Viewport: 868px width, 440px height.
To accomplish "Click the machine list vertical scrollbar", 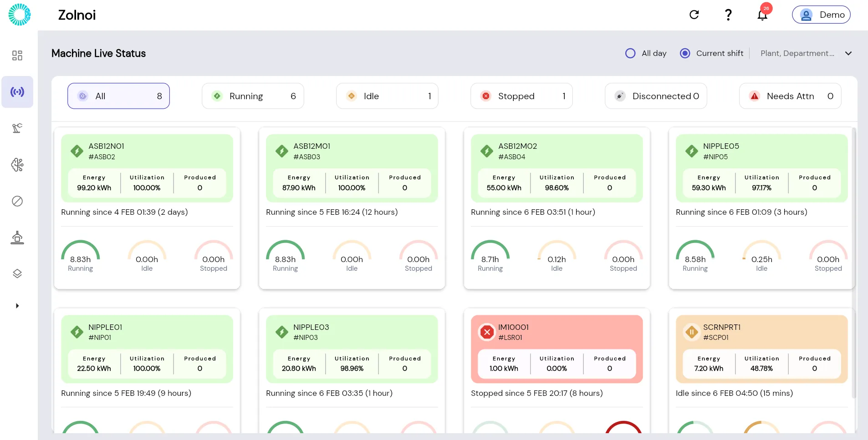I will click(854, 263).
